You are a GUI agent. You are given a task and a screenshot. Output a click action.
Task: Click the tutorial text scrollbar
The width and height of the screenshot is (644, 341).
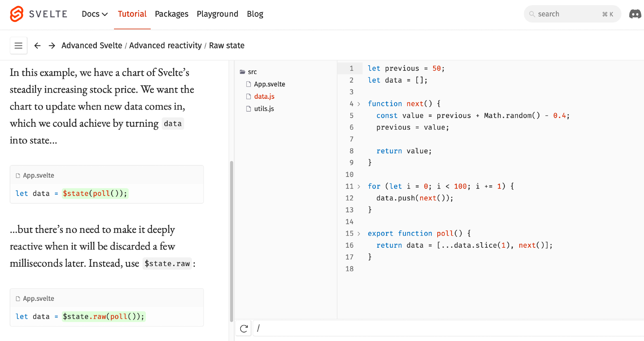[231, 241]
